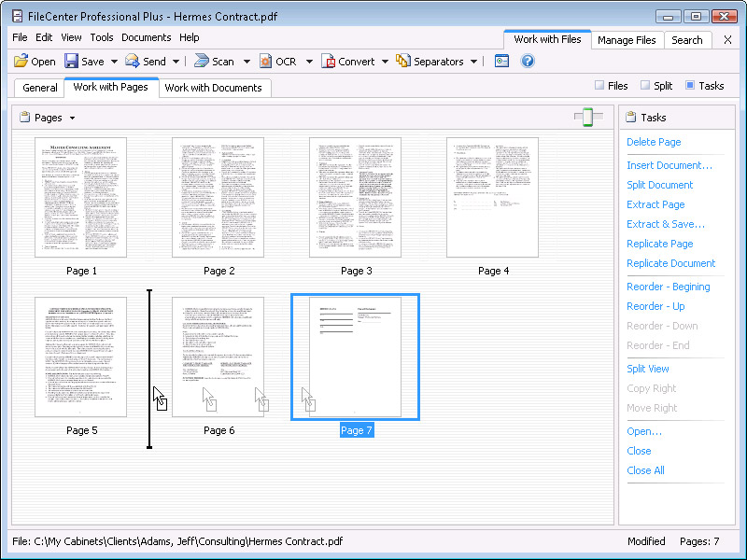Select the Page 3 thumbnail
This screenshot has width=747, height=560.
coord(355,198)
